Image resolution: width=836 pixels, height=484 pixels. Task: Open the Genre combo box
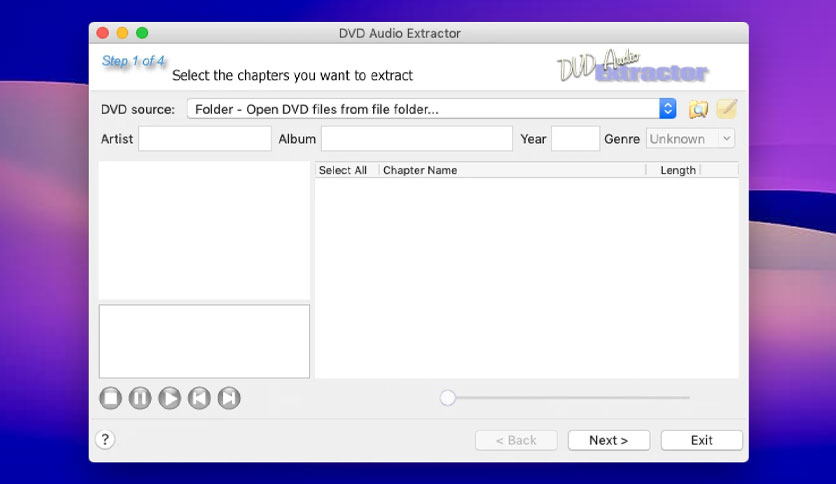pyautogui.click(x=690, y=139)
